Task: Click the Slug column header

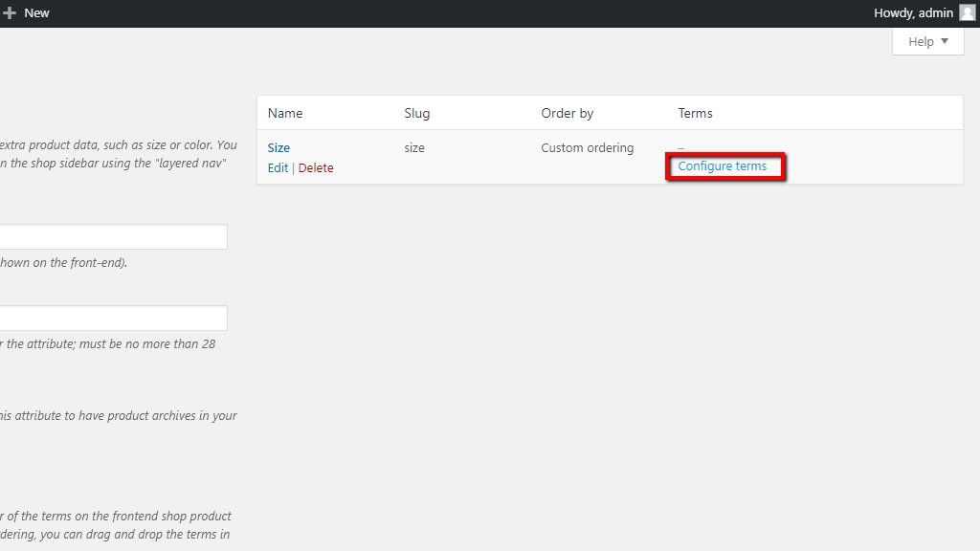Action: [x=416, y=112]
